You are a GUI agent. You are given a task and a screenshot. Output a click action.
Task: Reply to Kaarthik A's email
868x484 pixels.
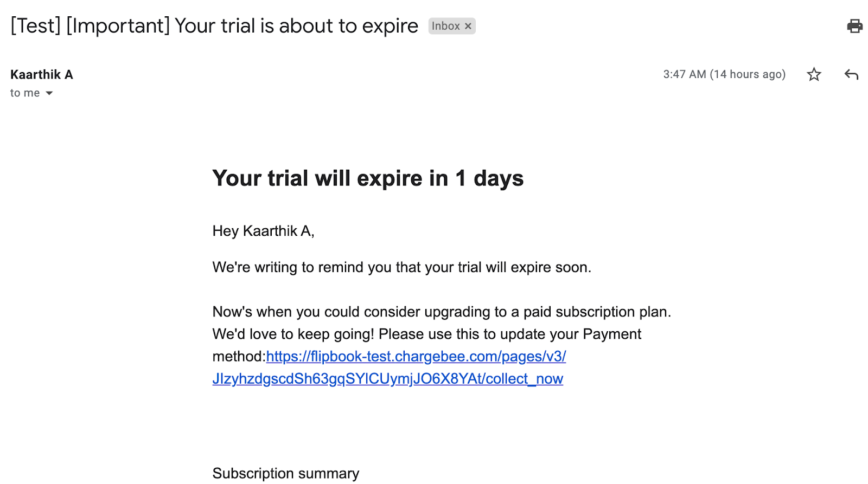click(x=851, y=74)
